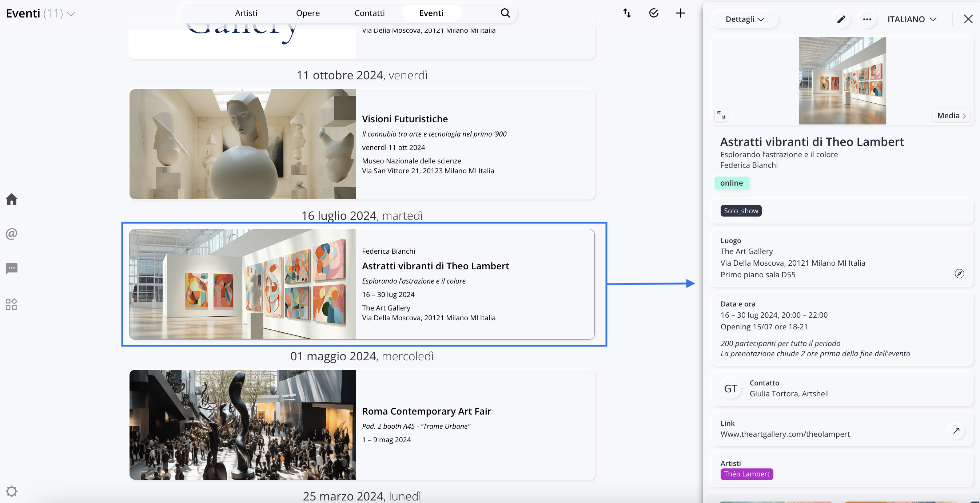Screen dimensions: 980x503
Task: Expand the event image fullscreen
Action: click(721, 115)
